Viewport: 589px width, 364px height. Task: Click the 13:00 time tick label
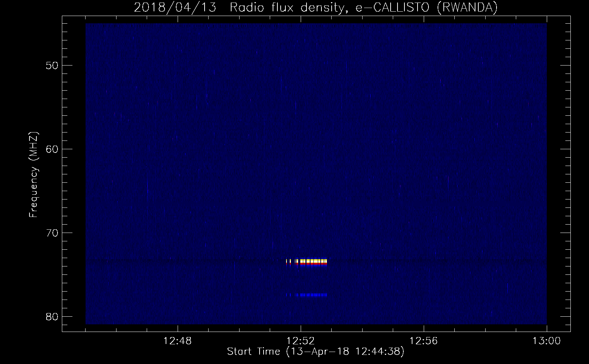(547, 341)
